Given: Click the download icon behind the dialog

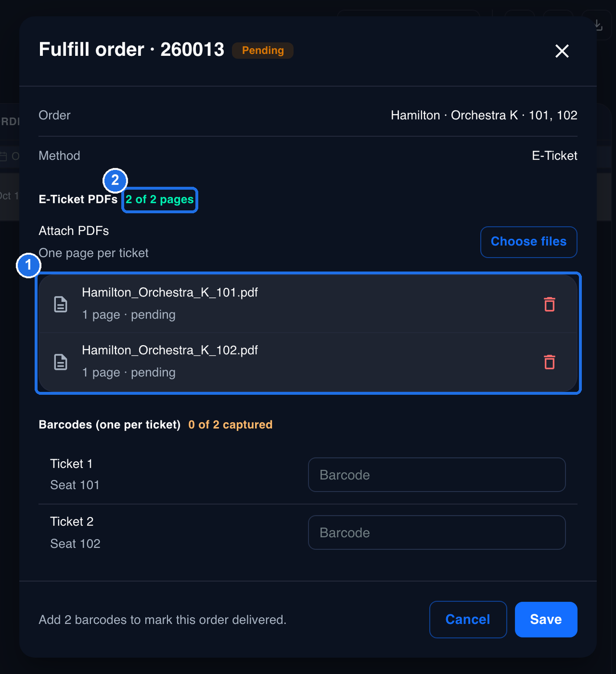Looking at the screenshot, I should click(598, 25).
